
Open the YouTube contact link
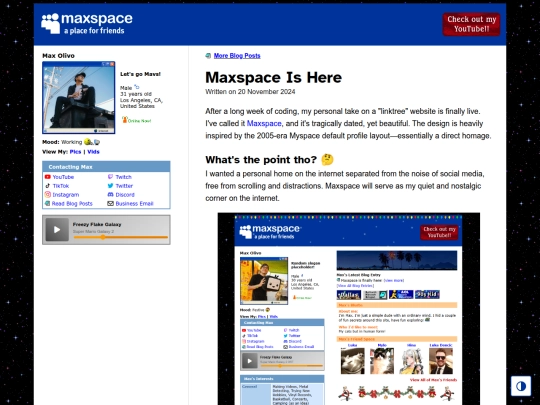63,177
